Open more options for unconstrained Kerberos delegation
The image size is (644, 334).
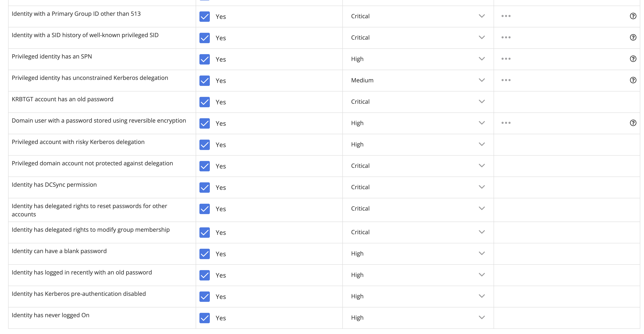[x=506, y=80]
